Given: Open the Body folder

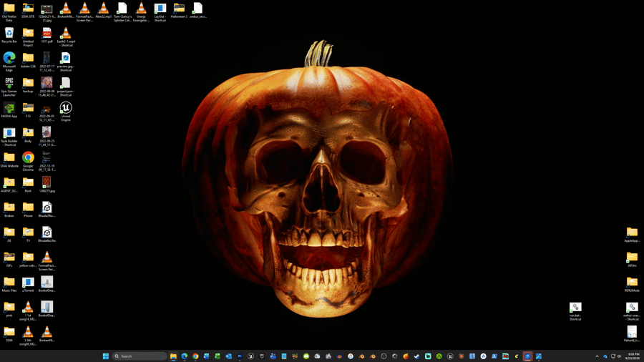Looking at the screenshot, I should pos(28,135).
